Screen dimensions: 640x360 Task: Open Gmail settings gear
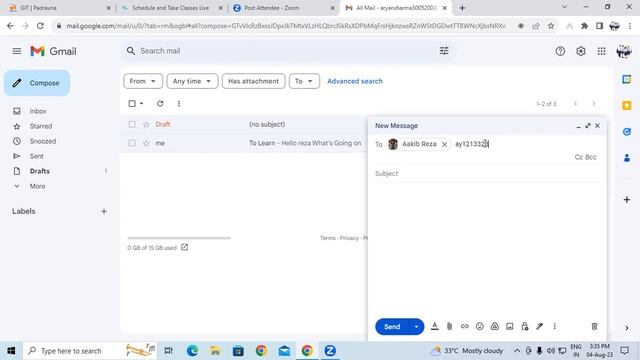580,51
